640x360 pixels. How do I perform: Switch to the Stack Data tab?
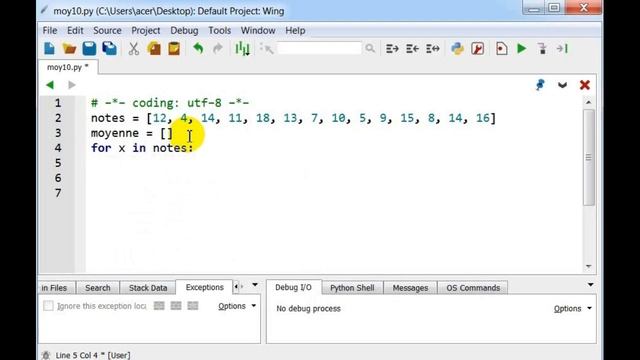(x=148, y=288)
